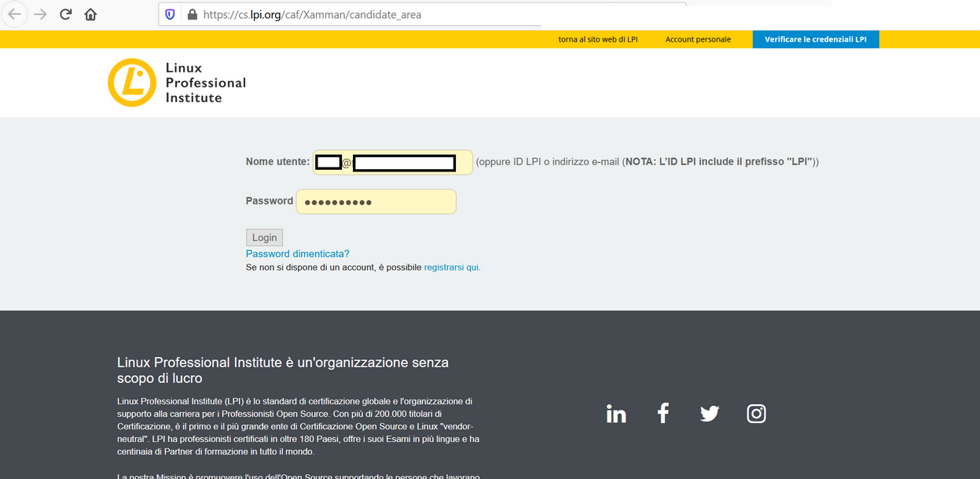
Task: Reload the current page
Action: 66,14
